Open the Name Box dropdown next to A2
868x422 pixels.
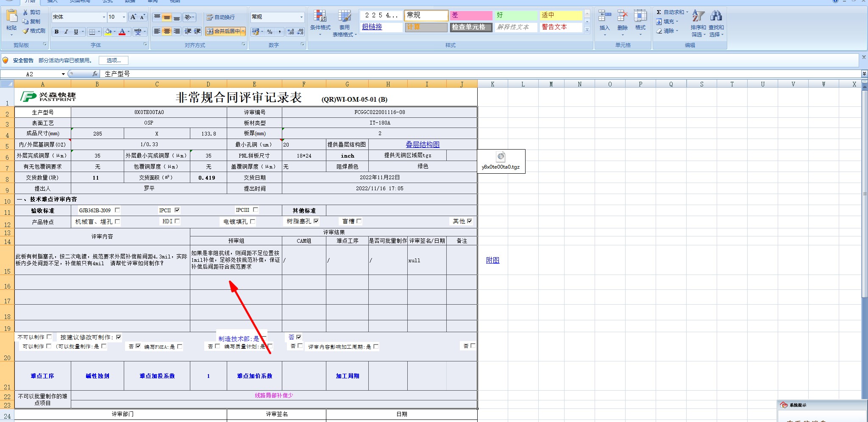[63, 74]
